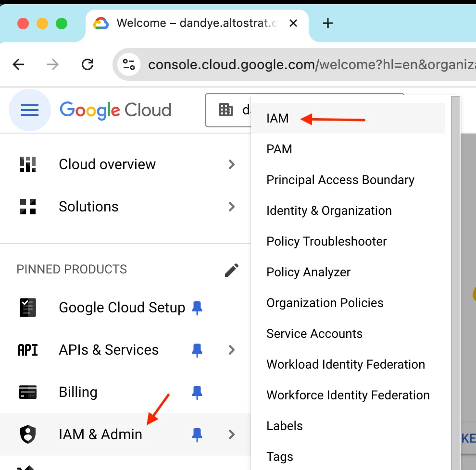476x470 pixels.
Task: Click the PINNED PRODUCTS heading
Action: pyautogui.click(x=72, y=270)
